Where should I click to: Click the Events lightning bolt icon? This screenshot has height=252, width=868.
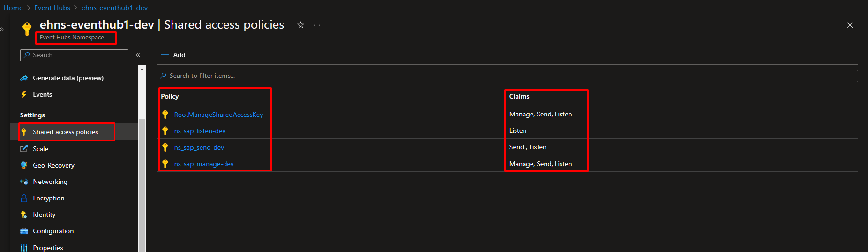point(24,94)
